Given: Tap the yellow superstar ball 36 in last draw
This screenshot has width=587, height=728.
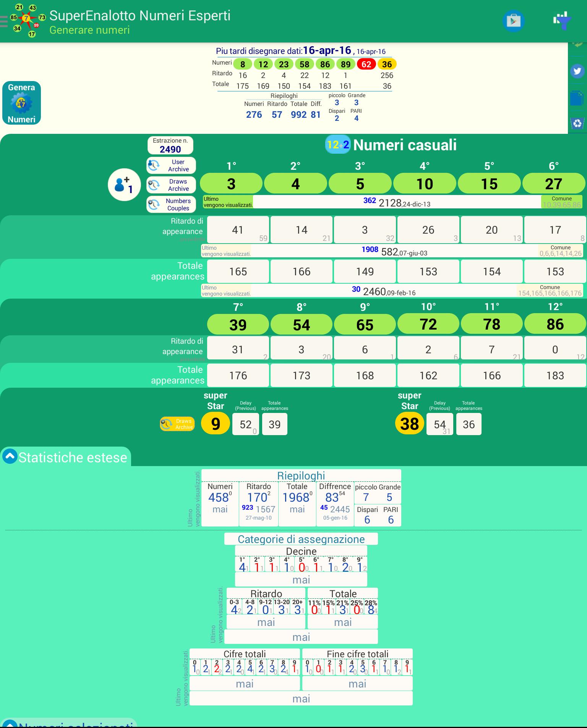Looking at the screenshot, I should coord(387,64).
